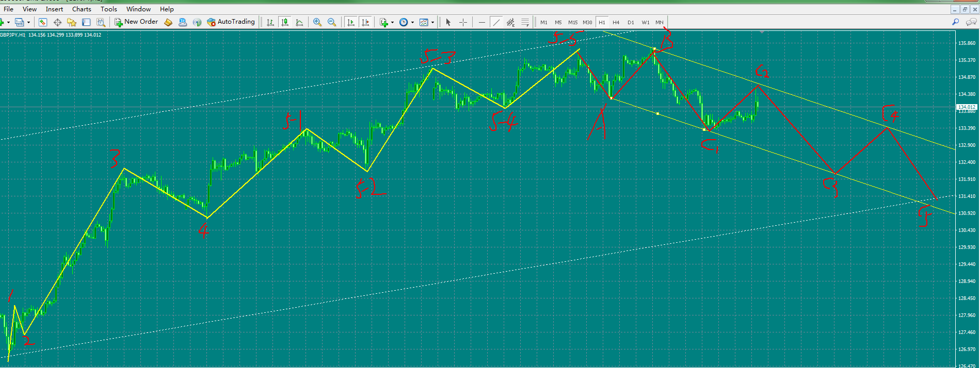Click the 128.450 price scale value

967,298
